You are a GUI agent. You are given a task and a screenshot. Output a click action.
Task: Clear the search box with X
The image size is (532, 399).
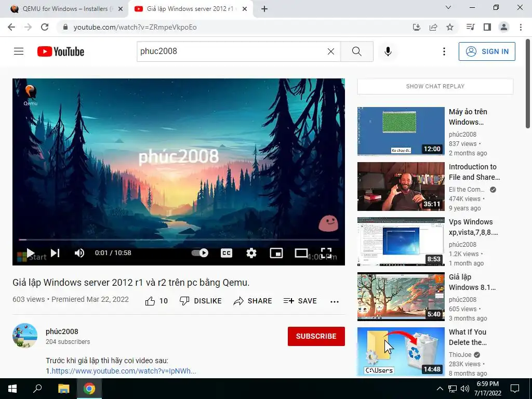click(331, 51)
